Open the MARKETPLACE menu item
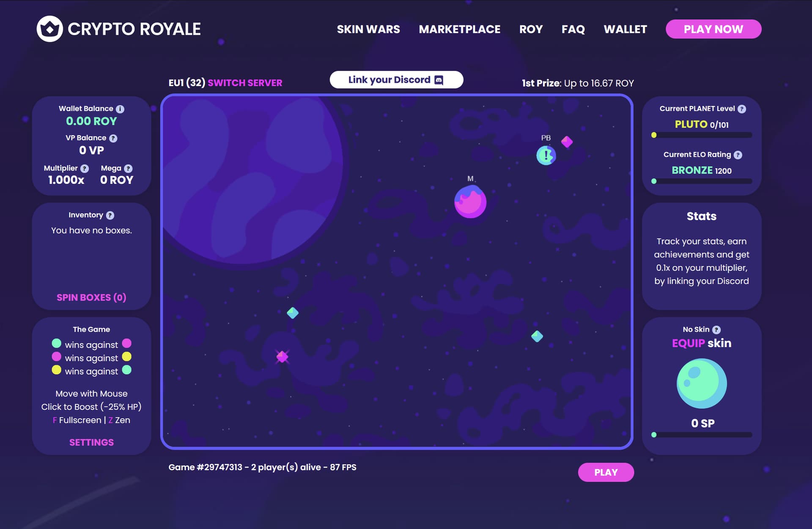The image size is (812, 529). pyautogui.click(x=460, y=29)
